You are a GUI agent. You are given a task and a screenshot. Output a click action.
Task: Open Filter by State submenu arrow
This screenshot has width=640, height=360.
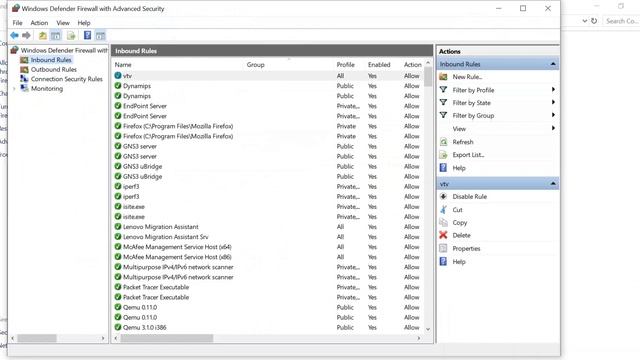click(553, 102)
